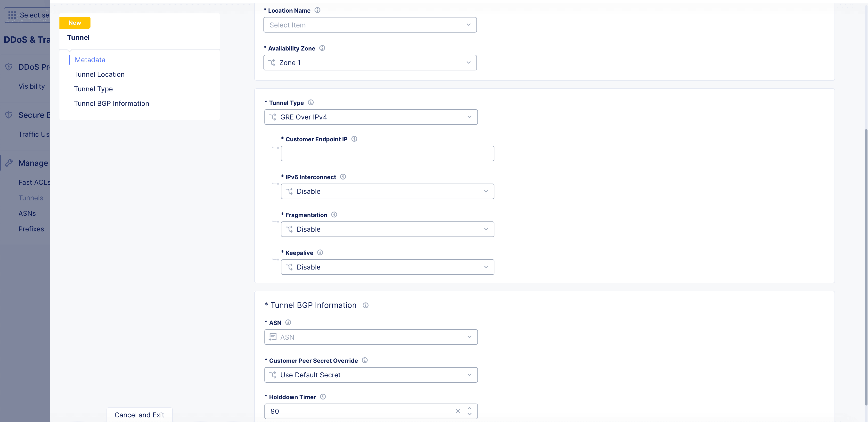
Task: Expand the Tunnel Type GRE Over IPv4 dropdown
Action: [371, 117]
